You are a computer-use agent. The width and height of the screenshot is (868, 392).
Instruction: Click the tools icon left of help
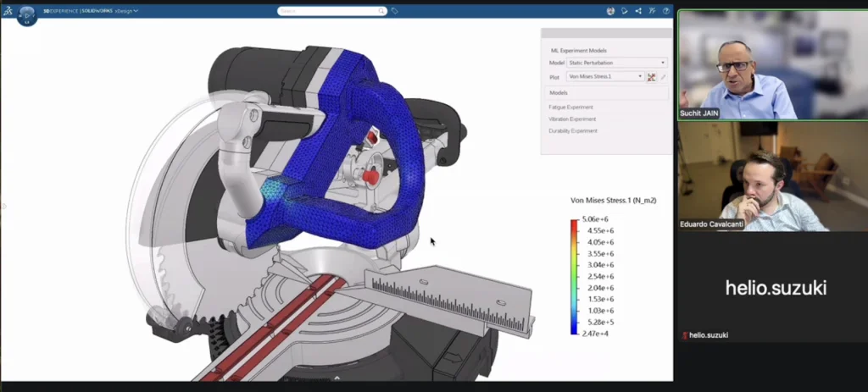[x=652, y=11]
